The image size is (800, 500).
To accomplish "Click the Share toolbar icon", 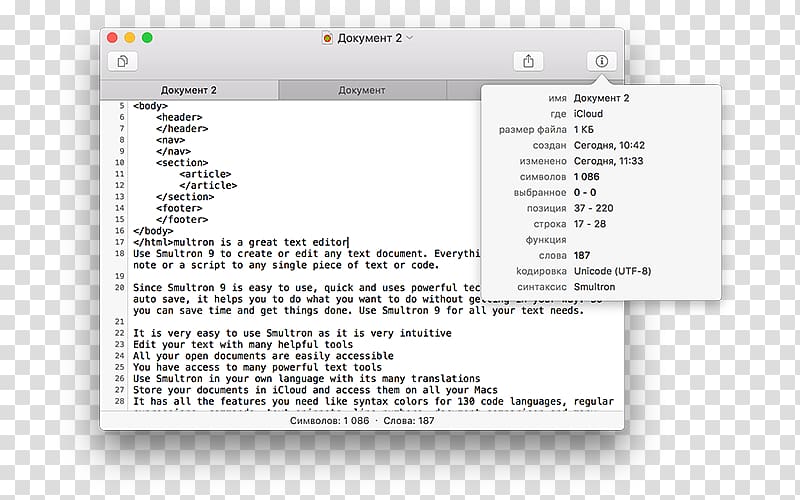I will 528,61.
